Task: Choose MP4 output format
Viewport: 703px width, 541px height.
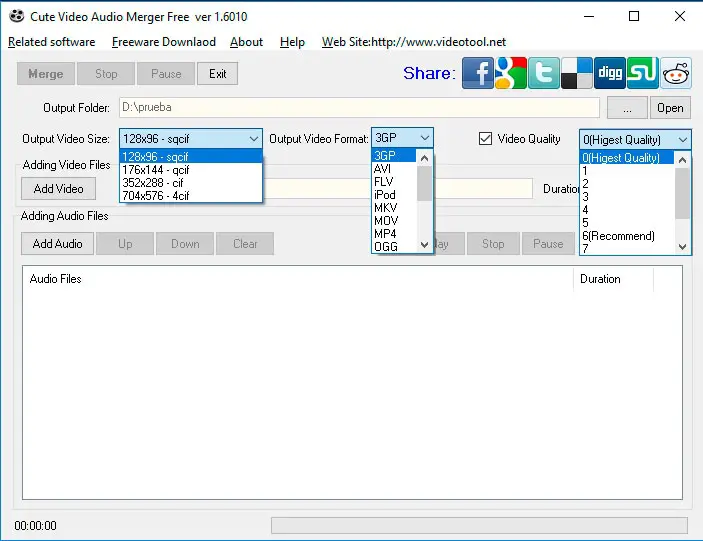Action: 394,234
